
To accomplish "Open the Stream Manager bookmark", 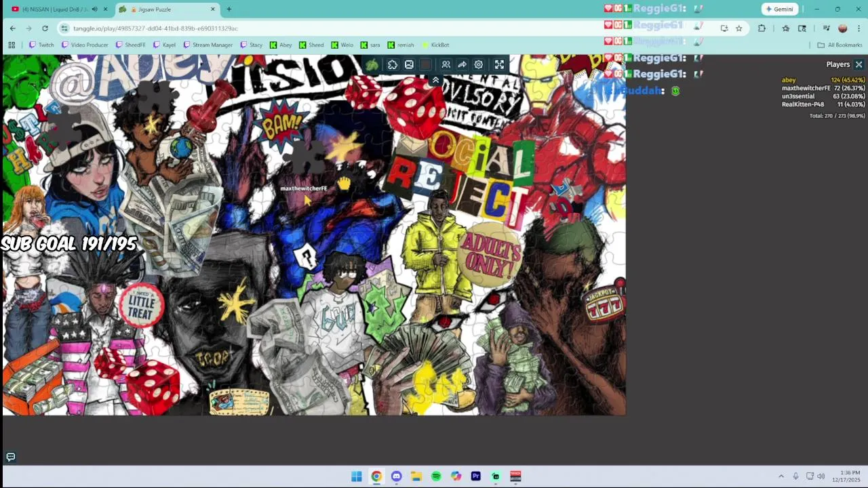I will [x=208, y=45].
